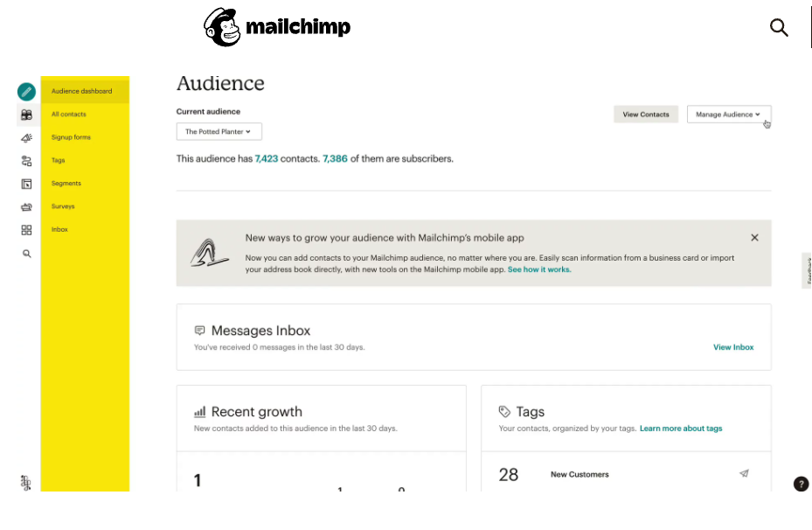The image size is (812, 530).
Task: Expand the Manage Audience dropdown
Action: pyautogui.click(x=729, y=115)
